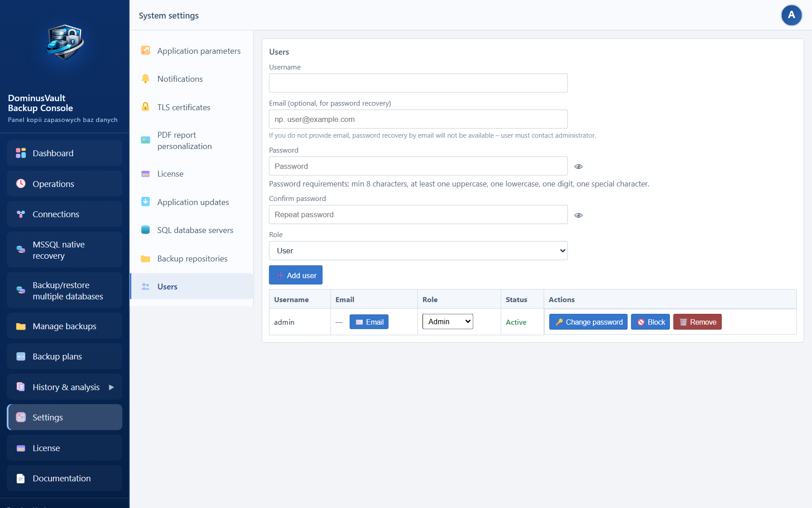Click the Application parameters icon
The image size is (812, 508).
tap(145, 51)
